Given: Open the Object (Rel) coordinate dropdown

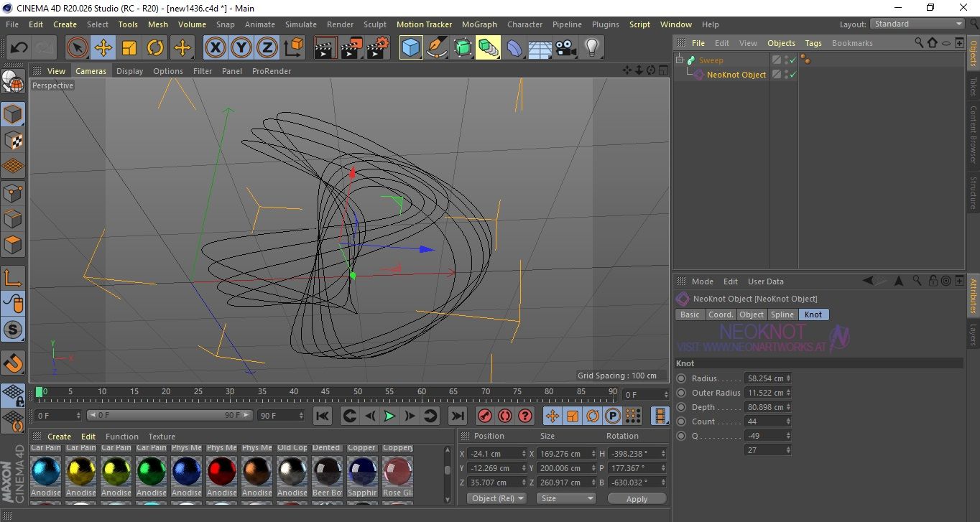Looking at the screenshot, I should (496, 498).
